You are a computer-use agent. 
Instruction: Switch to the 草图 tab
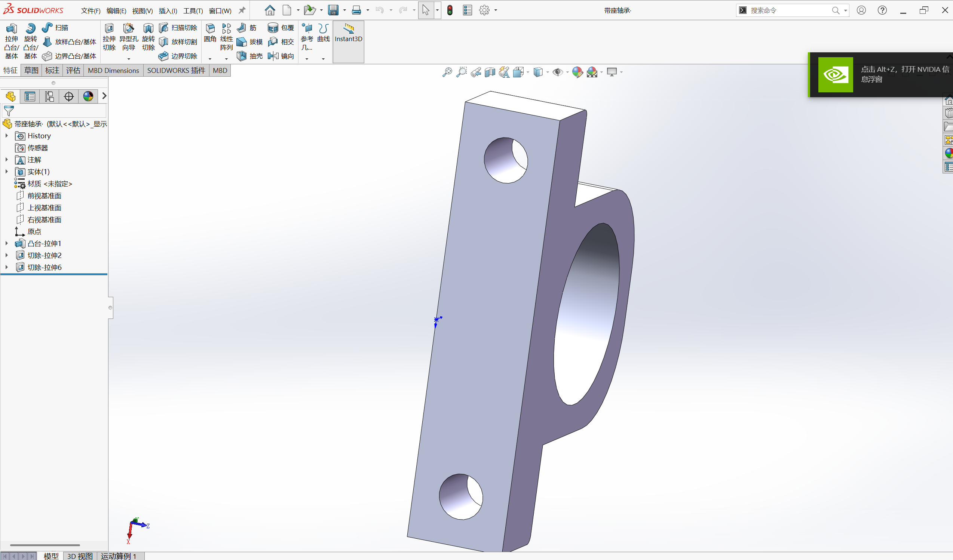[31, 70]
